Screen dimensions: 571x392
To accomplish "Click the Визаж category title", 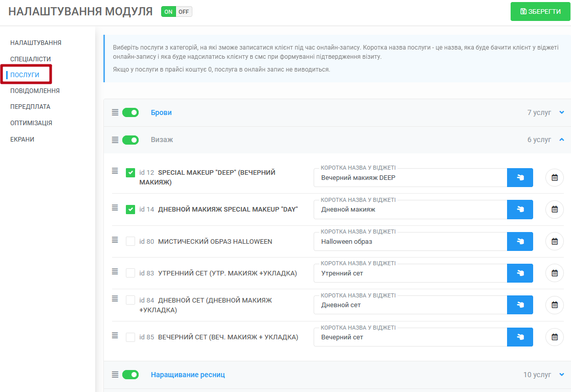I will pos(162,140).
